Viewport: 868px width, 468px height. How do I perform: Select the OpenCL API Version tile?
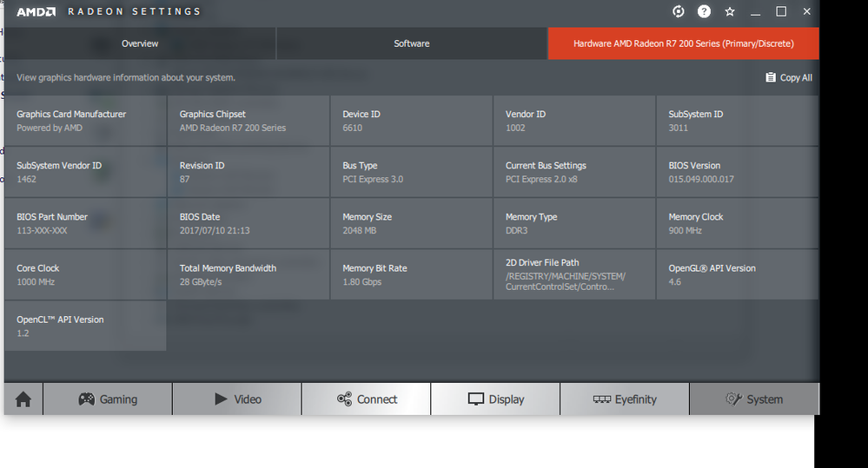tap(85, 326)
